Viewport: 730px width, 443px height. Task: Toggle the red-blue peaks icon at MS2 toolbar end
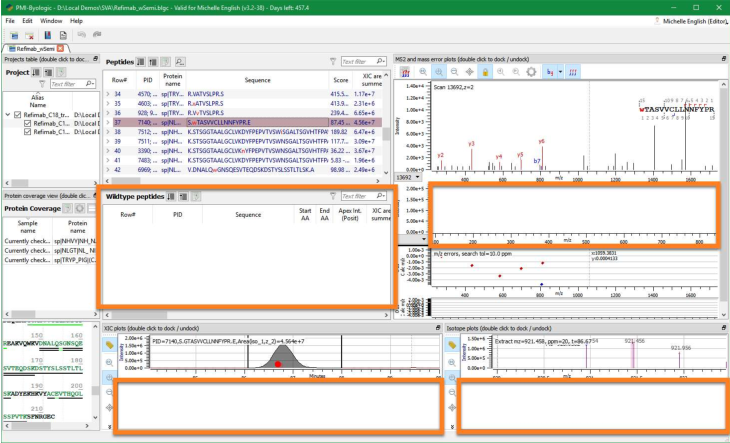[573, 72]
